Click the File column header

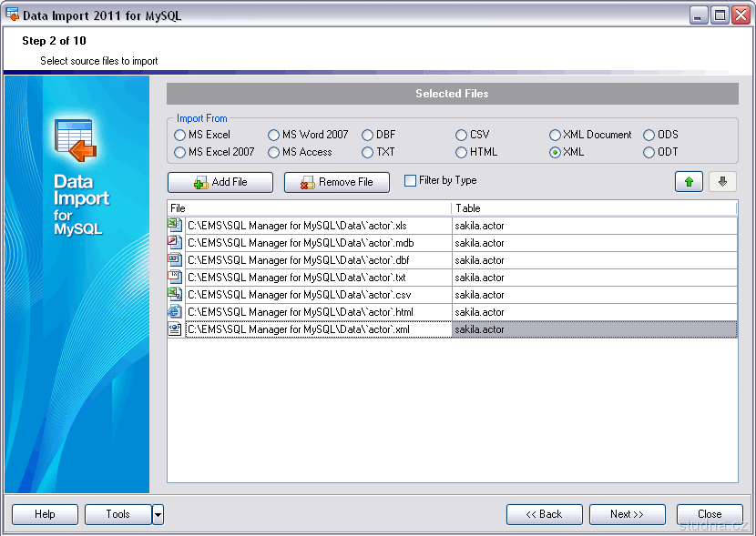(309, 208)
